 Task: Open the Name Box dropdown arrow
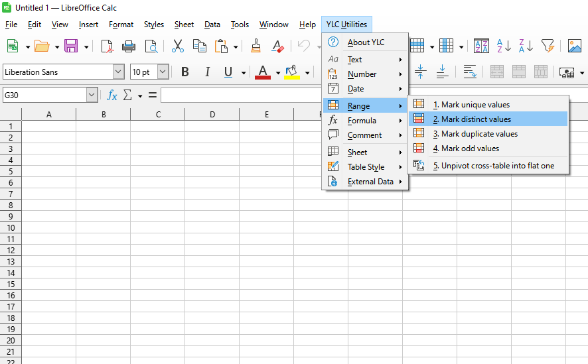(92, 95)
